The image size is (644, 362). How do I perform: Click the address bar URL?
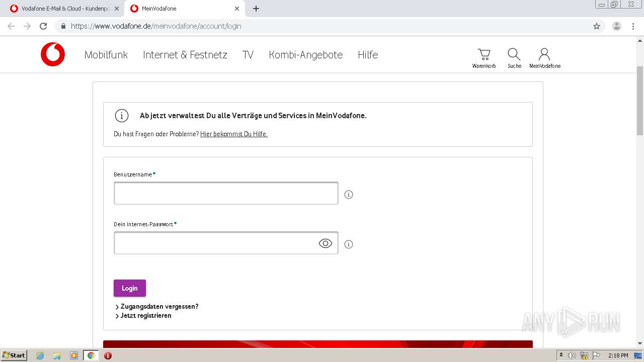point(156,26)
